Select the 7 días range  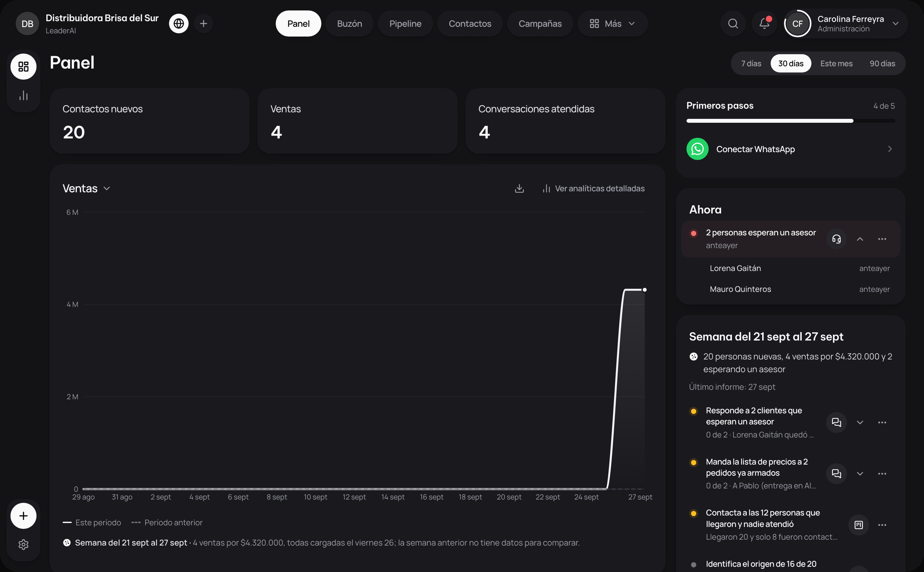pos(751,64)
